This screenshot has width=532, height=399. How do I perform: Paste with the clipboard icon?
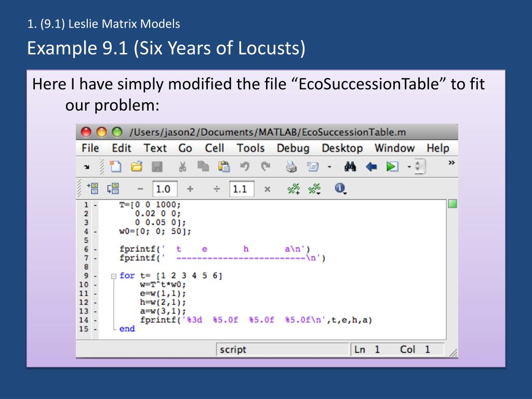click(223, 166)
